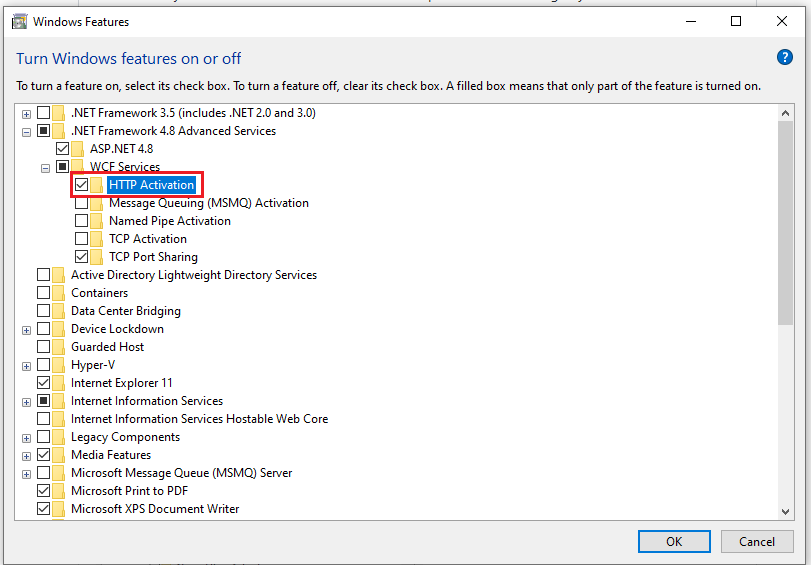
Task: Uncheck Microsoft XPS Document Writer checkbox
Action: (x=43, y=509)
